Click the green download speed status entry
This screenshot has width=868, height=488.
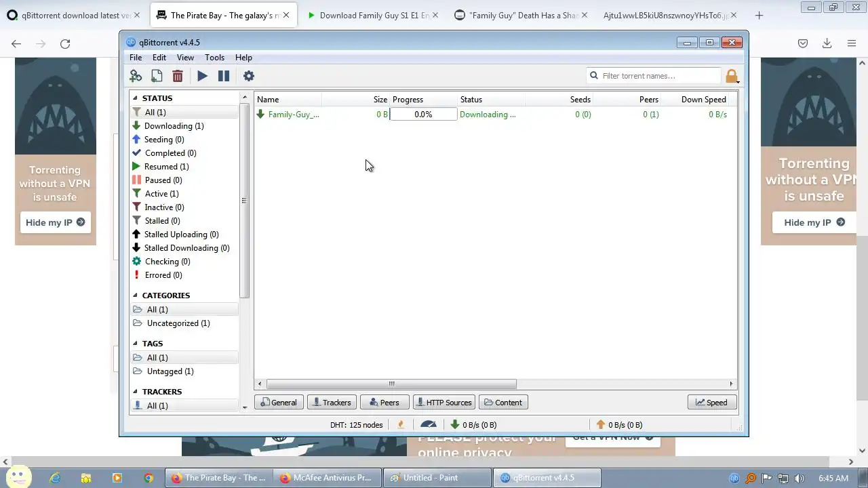(x=473, y=424)
